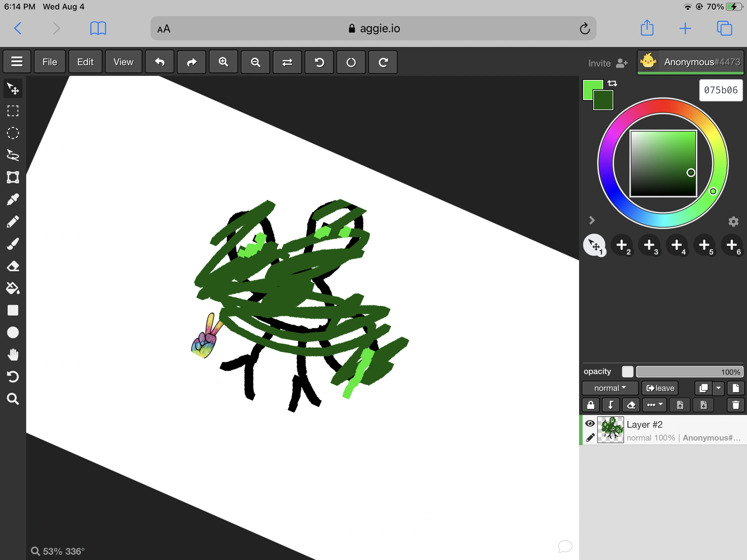Select the Ellipse shape tool
The image size is (747, 560).
tap(13, 332)
